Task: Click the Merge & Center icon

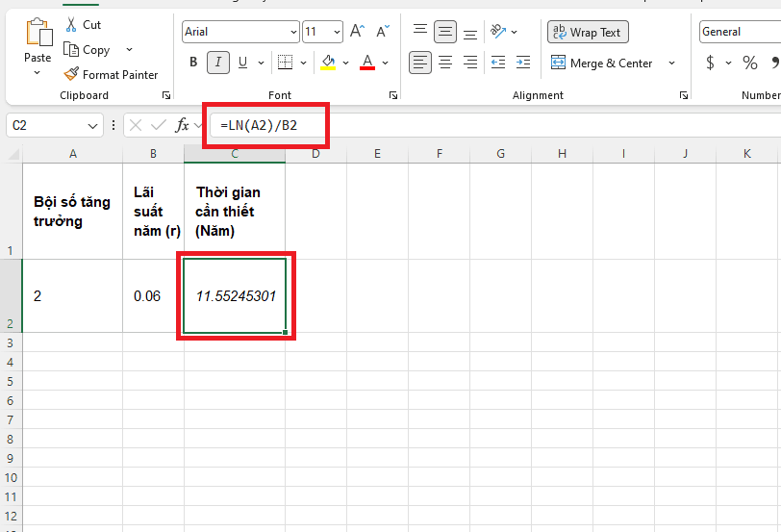Action: (x=559, y=63)
